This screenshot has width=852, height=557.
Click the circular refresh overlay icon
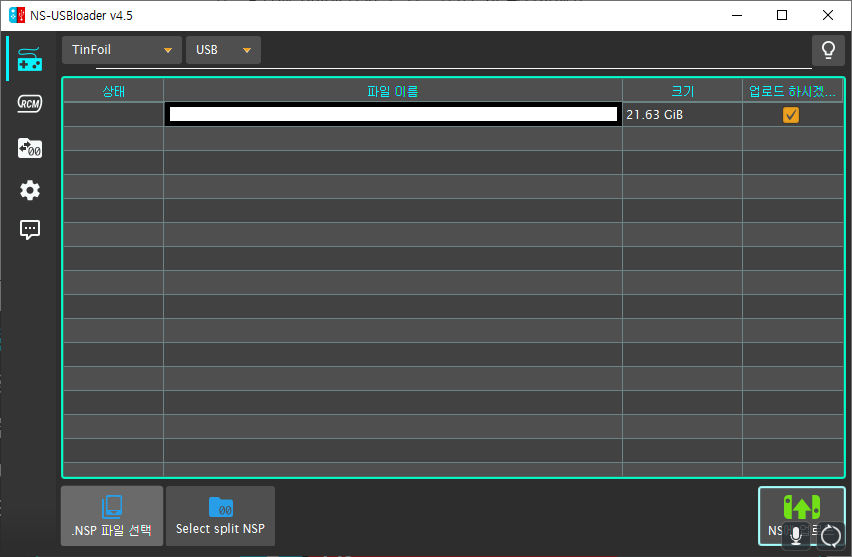[x=830, y=536]
